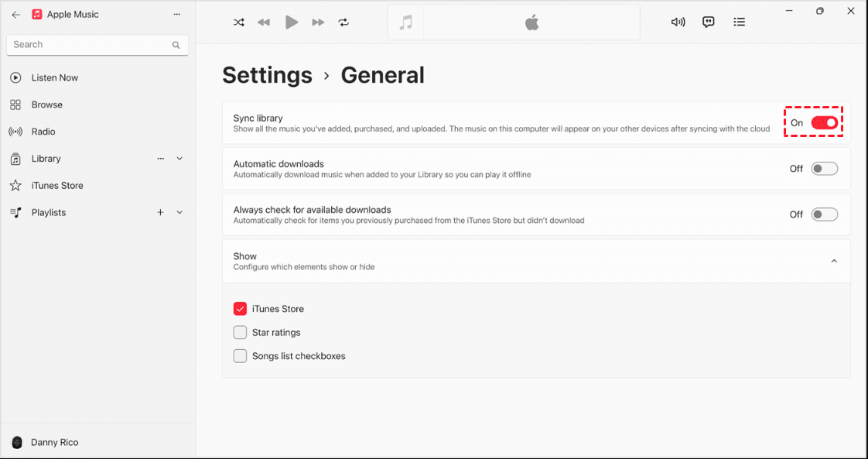The image size is (868, 459).
Task: Click the magnifier icon in Search
Action: (x=176, y=45)
